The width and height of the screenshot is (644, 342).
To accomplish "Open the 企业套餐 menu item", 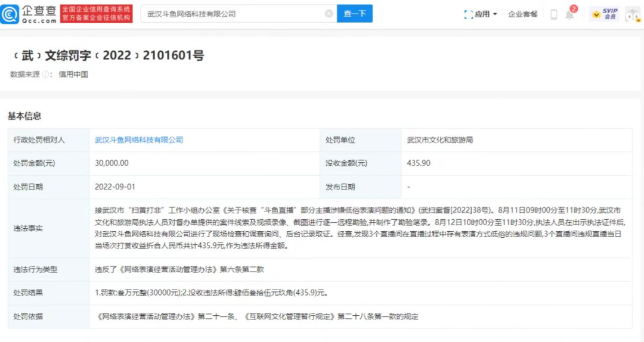I will click(x=522, y=14).
